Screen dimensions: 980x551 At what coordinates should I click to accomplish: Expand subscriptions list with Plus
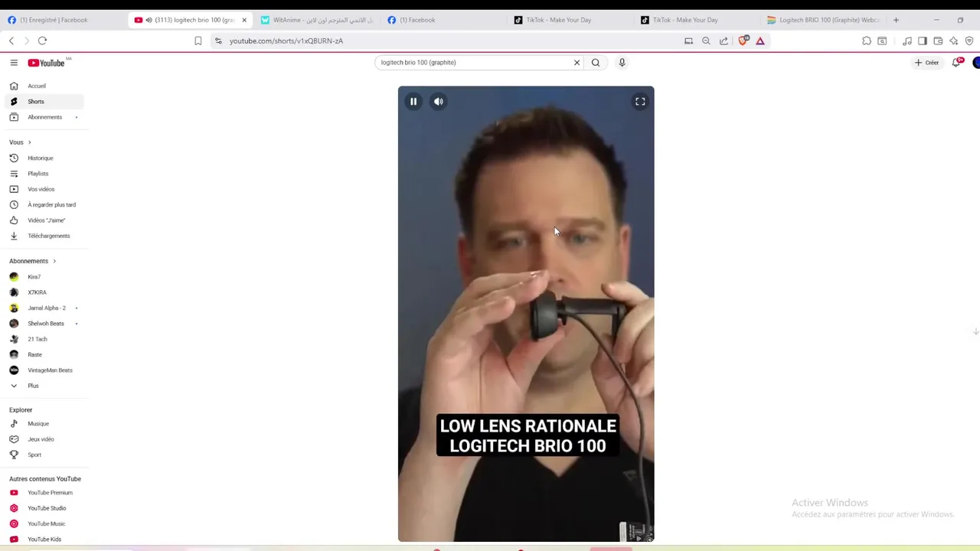click(x=44, y=386)
